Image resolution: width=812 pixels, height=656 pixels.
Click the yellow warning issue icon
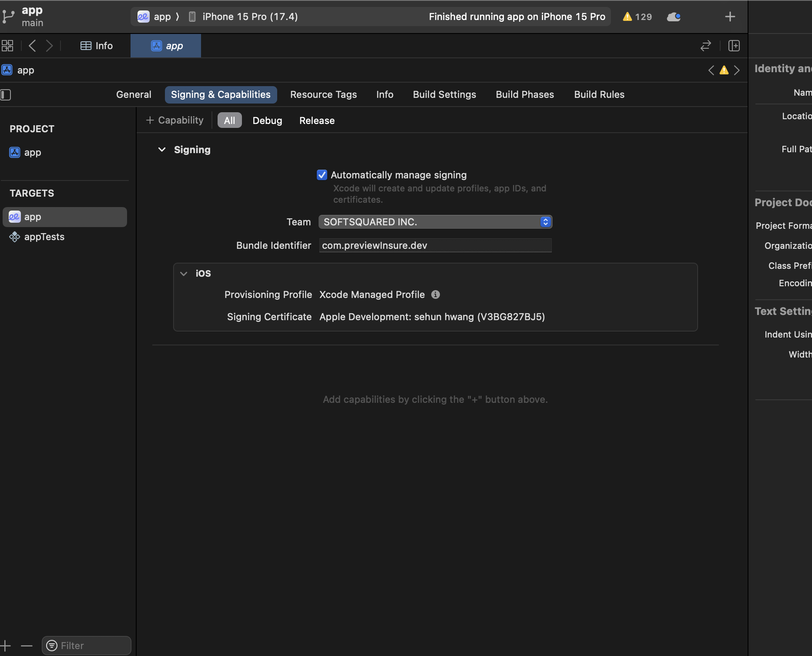tap(724, 70)
